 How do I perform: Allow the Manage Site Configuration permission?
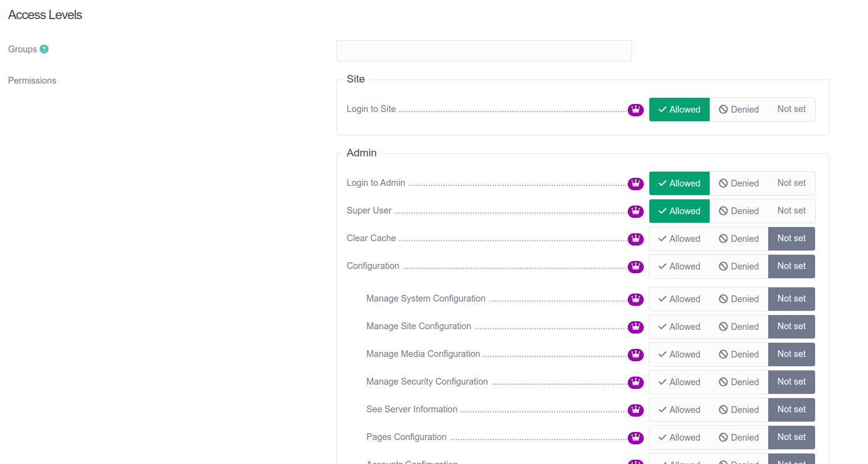click(679, 327)
